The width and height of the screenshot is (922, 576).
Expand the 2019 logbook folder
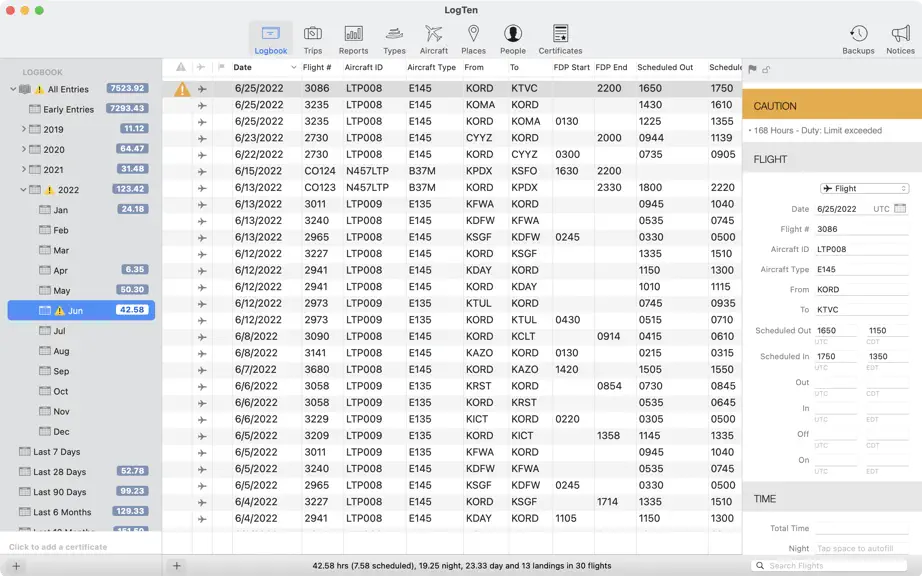pyautogui.click(x=24, y=129)
